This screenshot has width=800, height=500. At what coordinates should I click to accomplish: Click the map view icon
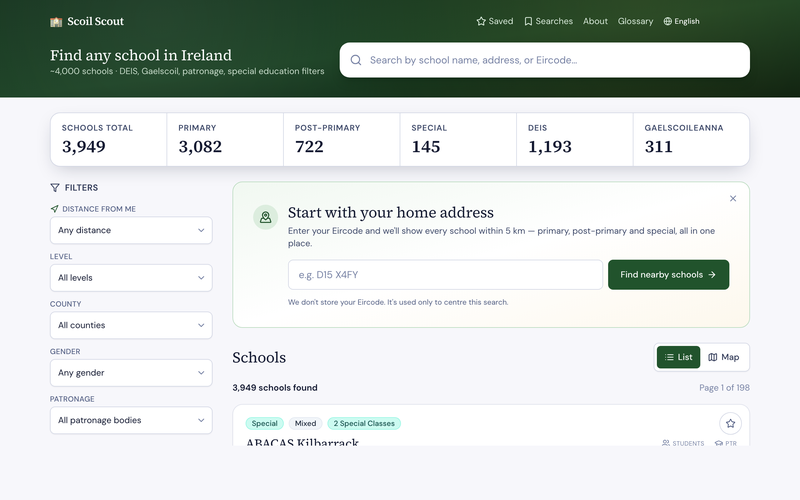point(712,357)
